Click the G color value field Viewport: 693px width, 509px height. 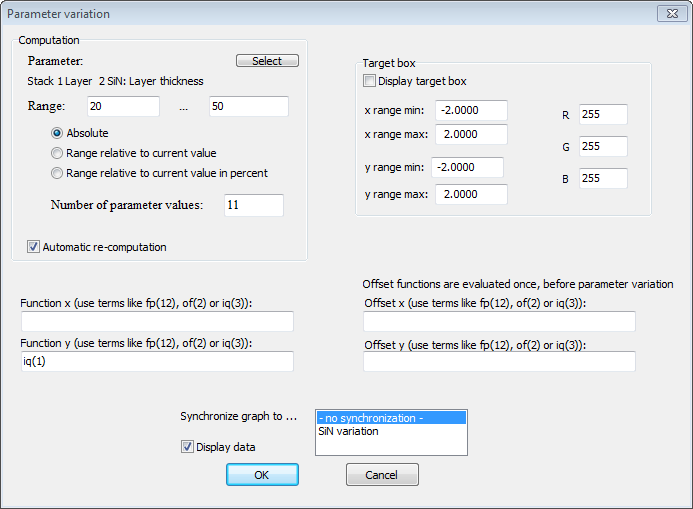coord(603,146)
